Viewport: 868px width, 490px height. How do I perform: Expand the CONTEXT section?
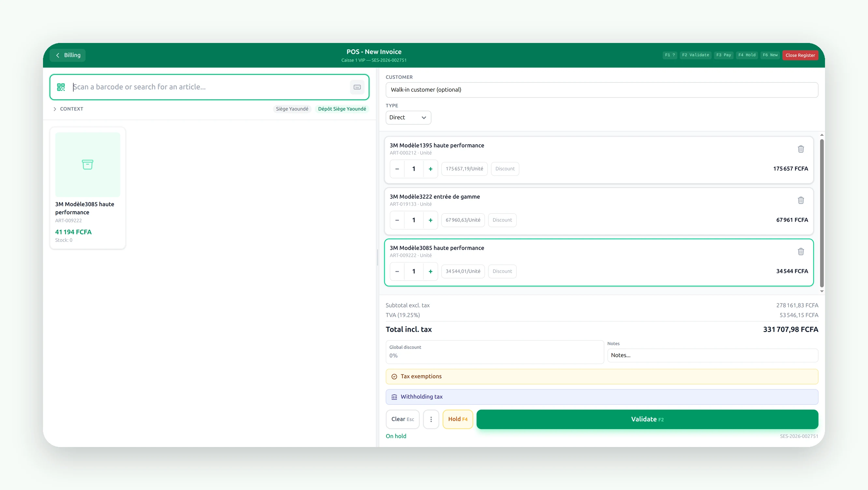tap(68, 109)
